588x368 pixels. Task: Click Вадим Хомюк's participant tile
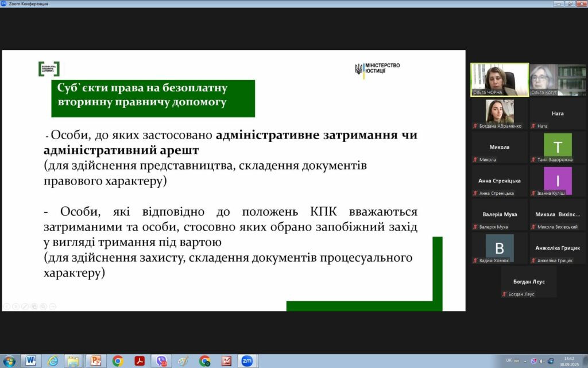pos(500,248)
